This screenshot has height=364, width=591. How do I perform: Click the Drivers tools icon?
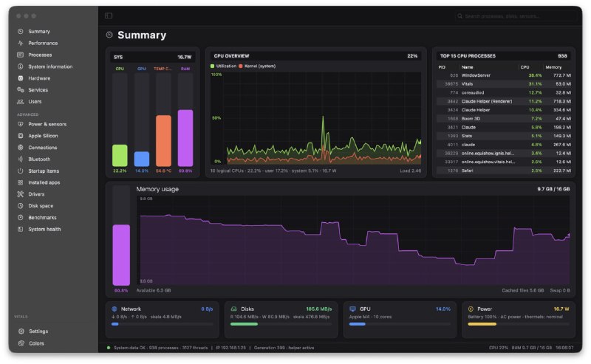pyautogui.click(x=21, y=194)
